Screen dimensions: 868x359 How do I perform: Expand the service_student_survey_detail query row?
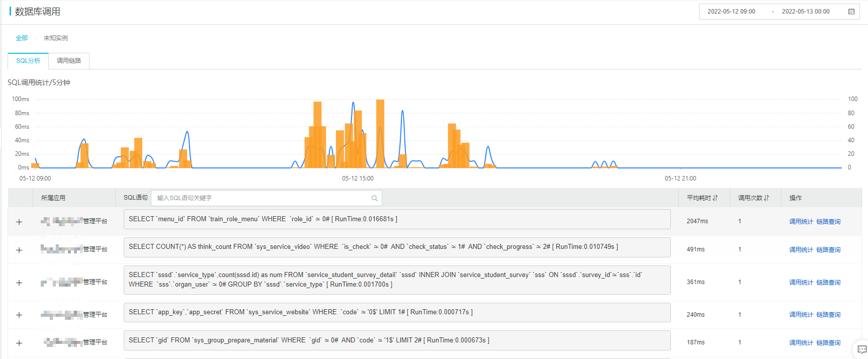19,283
